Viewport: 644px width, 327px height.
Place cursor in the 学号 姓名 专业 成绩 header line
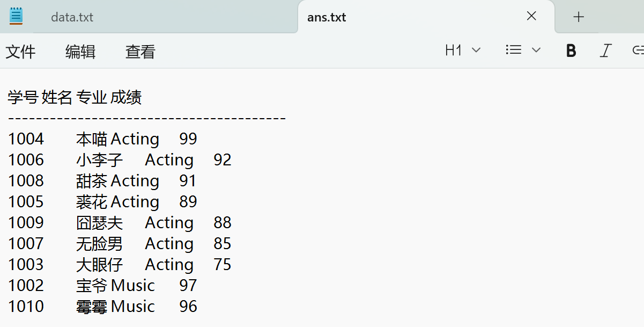coord(75,97)
